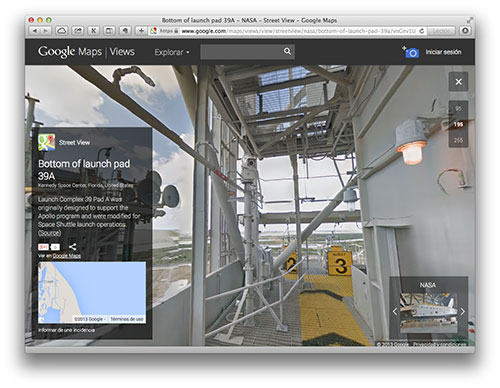This screenshot has width=500, height=388.
Task: Click the Google+ +1 button
Action: point(43,247)
